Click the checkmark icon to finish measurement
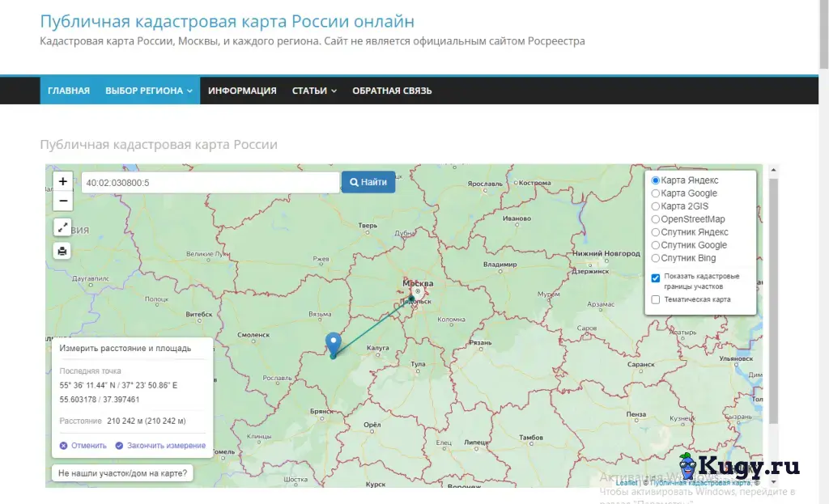The image size is (829, 504). tap(119, 446)
